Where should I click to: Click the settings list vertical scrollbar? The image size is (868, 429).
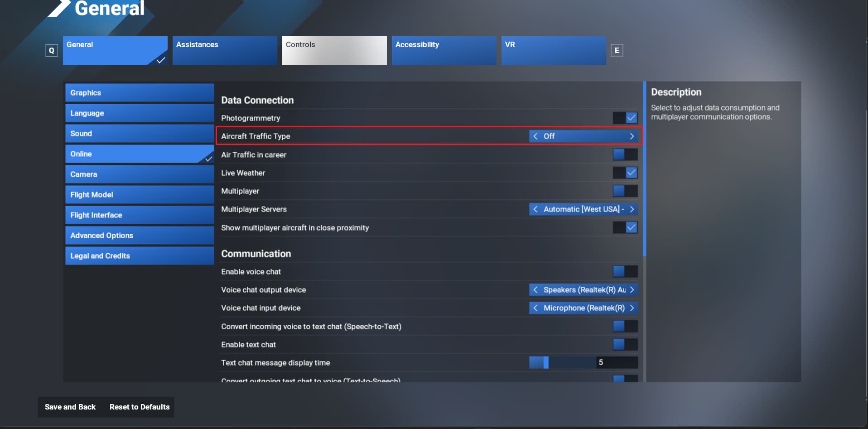click(x=644, y=169)
